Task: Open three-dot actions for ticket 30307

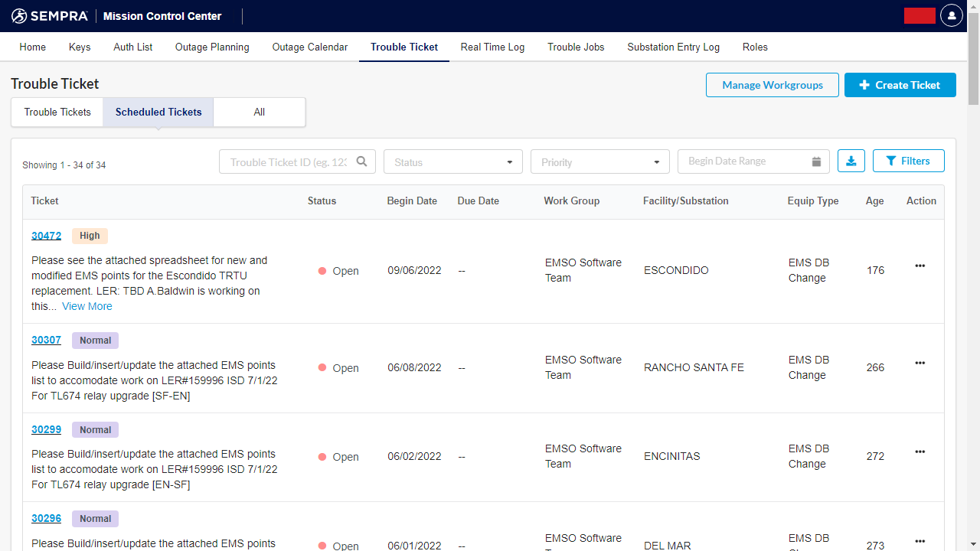Action: tap(920, 363)
